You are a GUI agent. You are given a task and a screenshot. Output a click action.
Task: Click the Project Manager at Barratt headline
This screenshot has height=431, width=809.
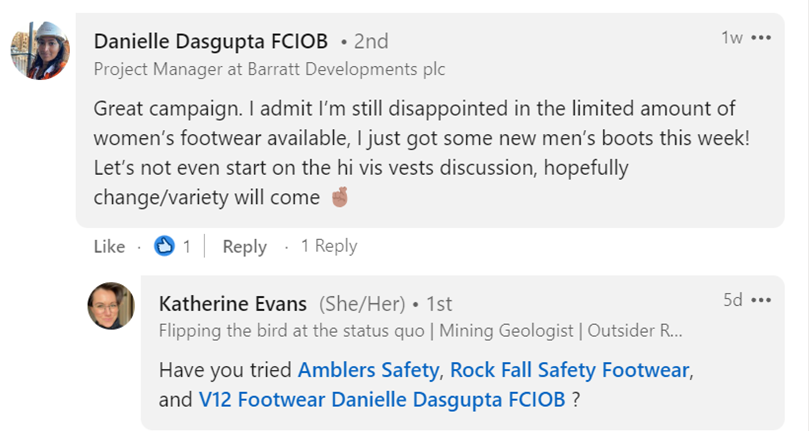click(x=269, y=69)
